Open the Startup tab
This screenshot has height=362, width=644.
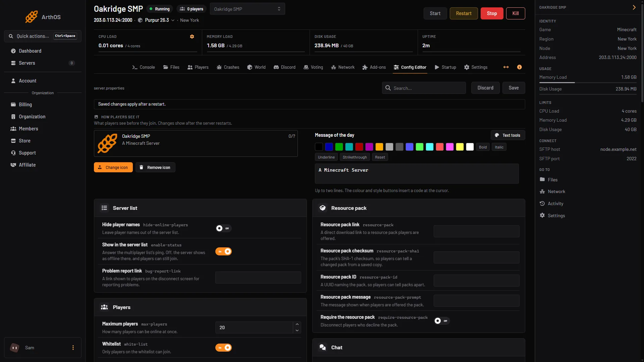click(445, 67)
